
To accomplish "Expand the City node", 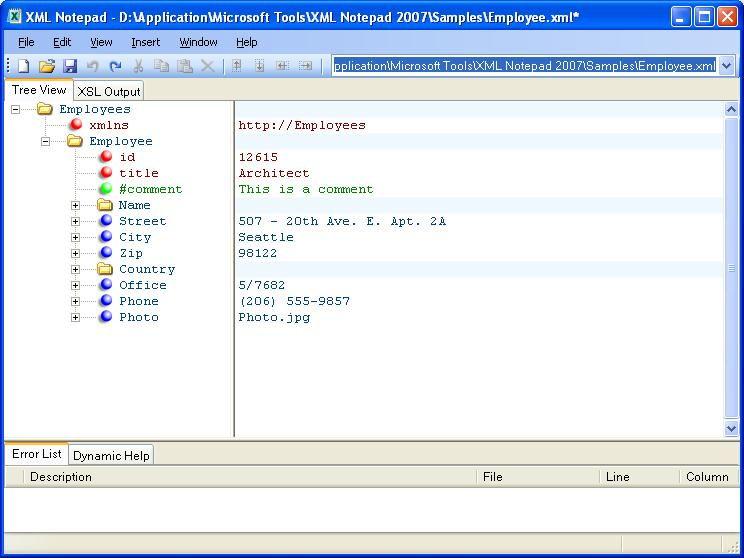I will pos(75,237).
